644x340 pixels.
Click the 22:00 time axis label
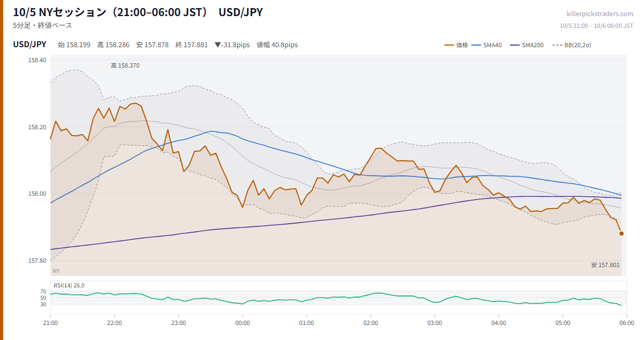[x=114, y=323]
